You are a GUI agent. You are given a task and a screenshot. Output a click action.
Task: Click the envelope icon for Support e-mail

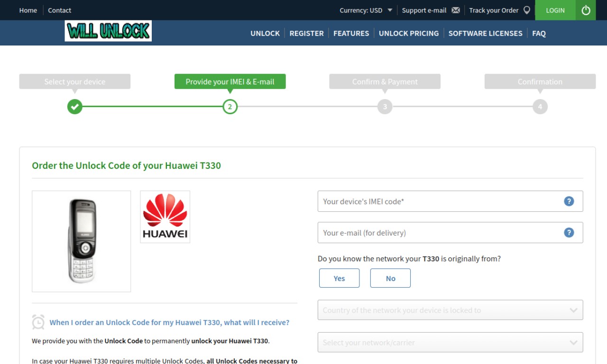pos(456,10)
